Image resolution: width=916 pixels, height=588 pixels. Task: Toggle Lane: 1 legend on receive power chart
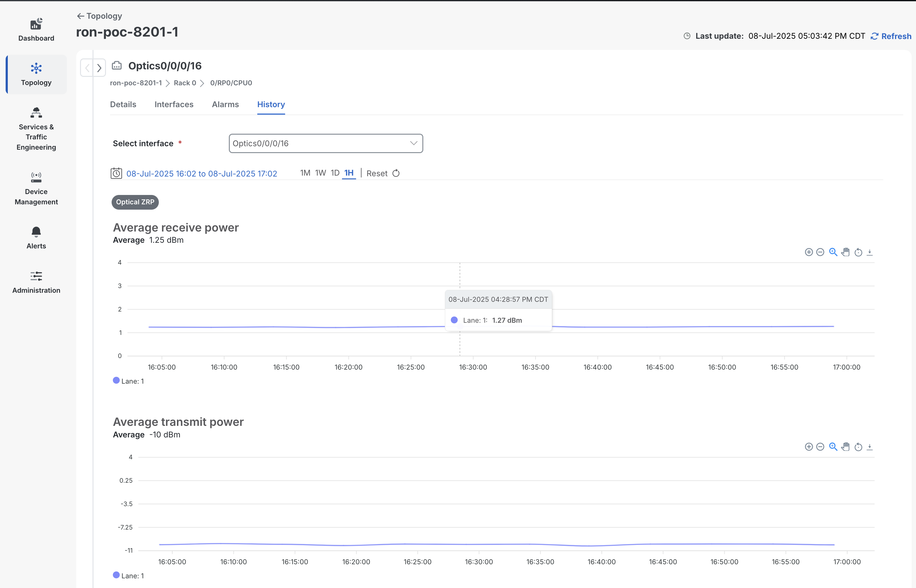[129, 381]
